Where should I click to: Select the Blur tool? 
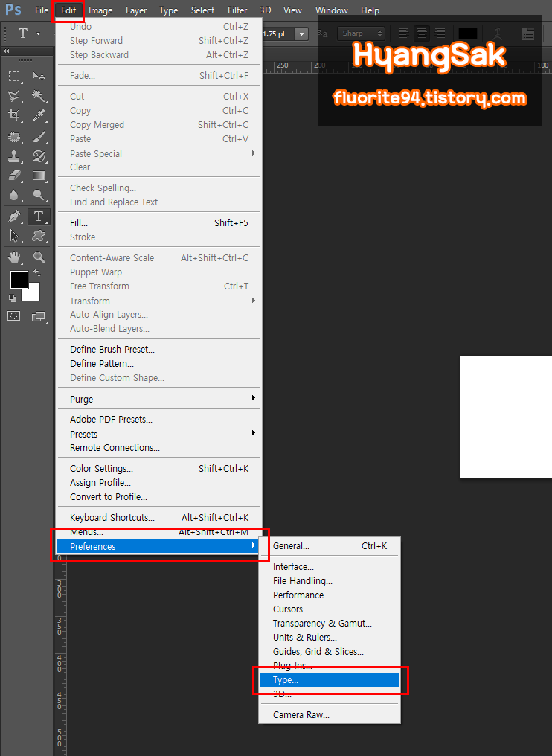[14, 195]
